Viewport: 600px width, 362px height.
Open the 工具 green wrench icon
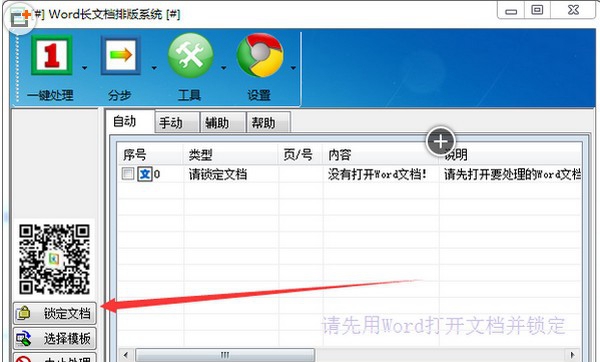coord(190,55)
